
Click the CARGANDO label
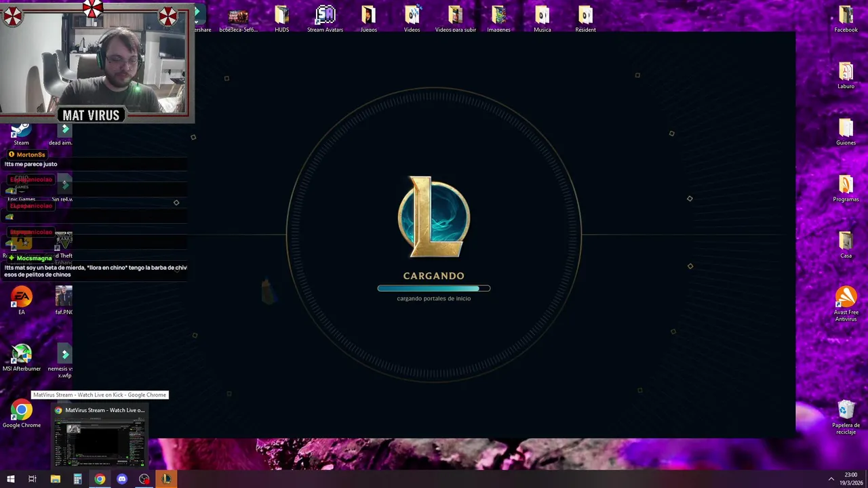tap(434, 276)
